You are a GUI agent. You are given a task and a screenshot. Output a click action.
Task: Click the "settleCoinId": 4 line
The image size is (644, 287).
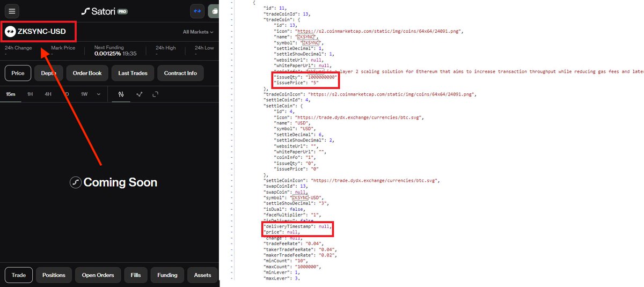point(287,100)
